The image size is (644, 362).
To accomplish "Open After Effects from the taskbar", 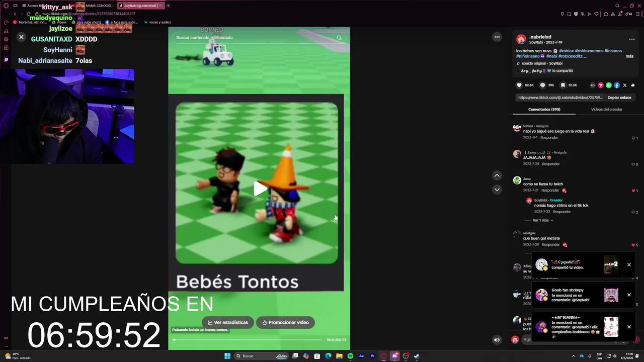I will tap(361, 356).
